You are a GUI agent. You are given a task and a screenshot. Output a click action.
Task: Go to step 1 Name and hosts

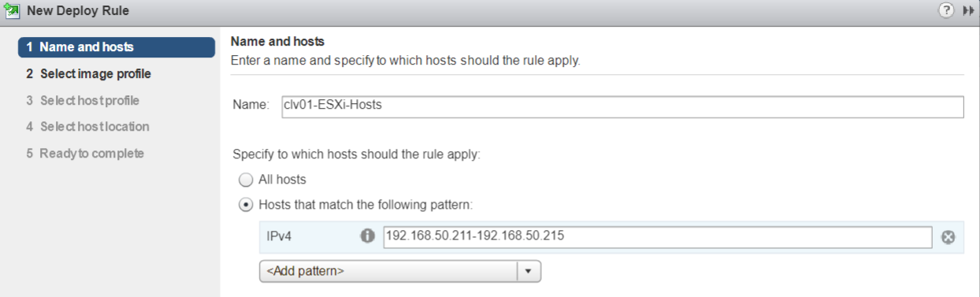tap(117, 47)
